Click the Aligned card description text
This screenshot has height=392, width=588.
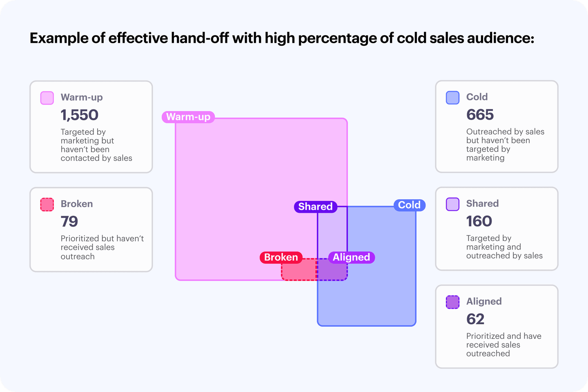pyautogui.click(x=503, y=345)
